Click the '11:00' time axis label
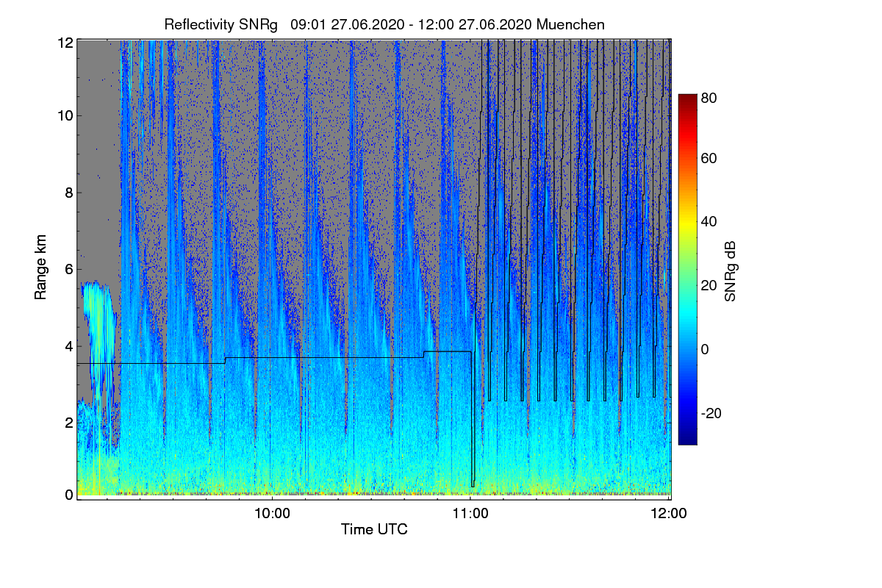This screenshot has height=588, width=882. tap(471, 514)
